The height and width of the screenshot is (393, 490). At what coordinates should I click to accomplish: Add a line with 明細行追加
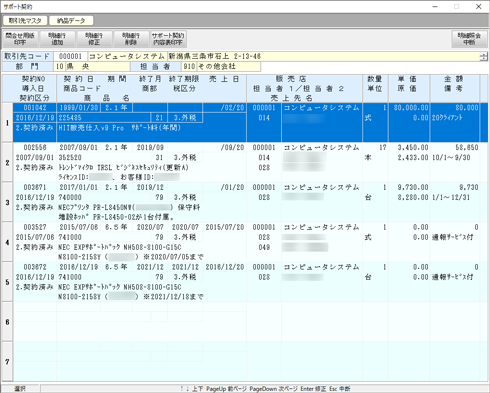click(57, 39)
